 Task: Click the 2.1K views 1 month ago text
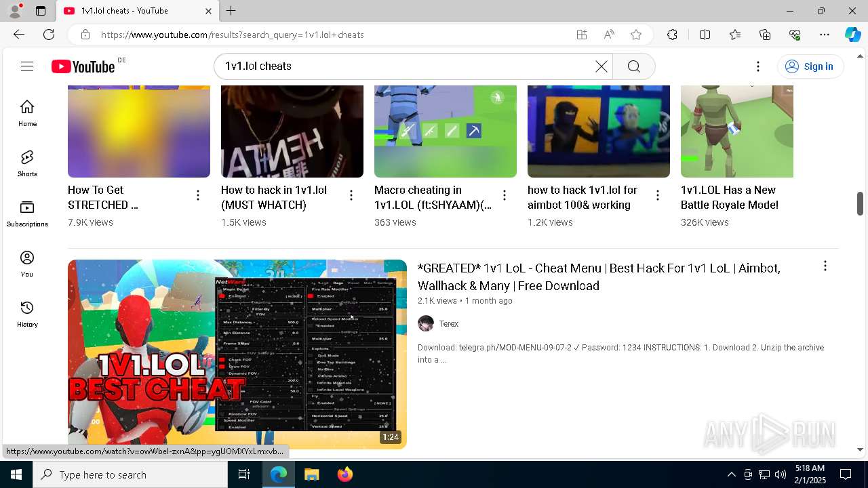pyautogui.click(x=465, y=301)
